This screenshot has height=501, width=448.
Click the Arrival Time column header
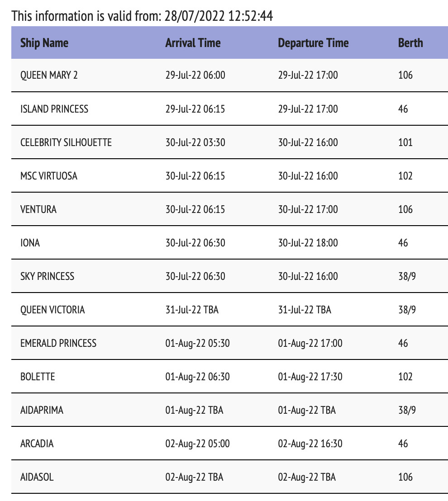click(x=193, y=43)
